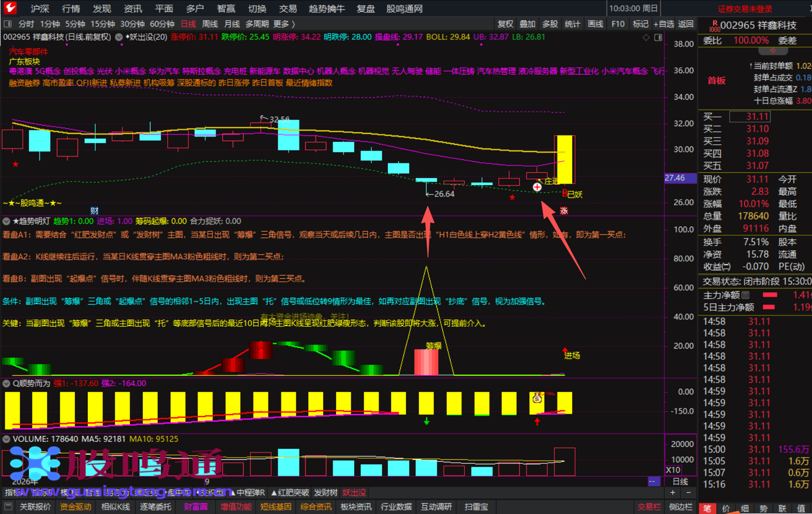The image size is (812, 514).
Task: Expand the 趋势明灯 indicator menu
Action: pyautogui.click(x=6, y=221)
